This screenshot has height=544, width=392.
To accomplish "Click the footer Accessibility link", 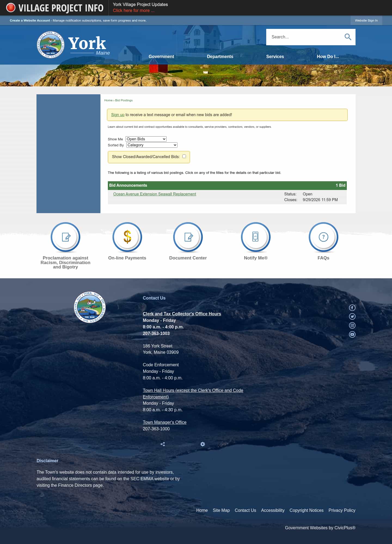I will pyautogui.click(x=273, y=510).
